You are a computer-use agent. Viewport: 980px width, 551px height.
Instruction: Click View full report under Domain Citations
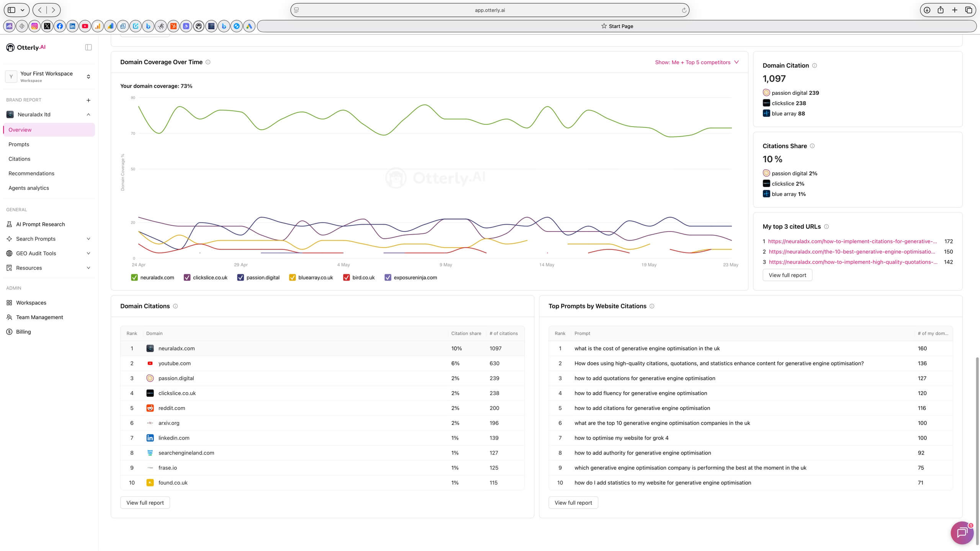pyautogui.click(x=145, y=503)
